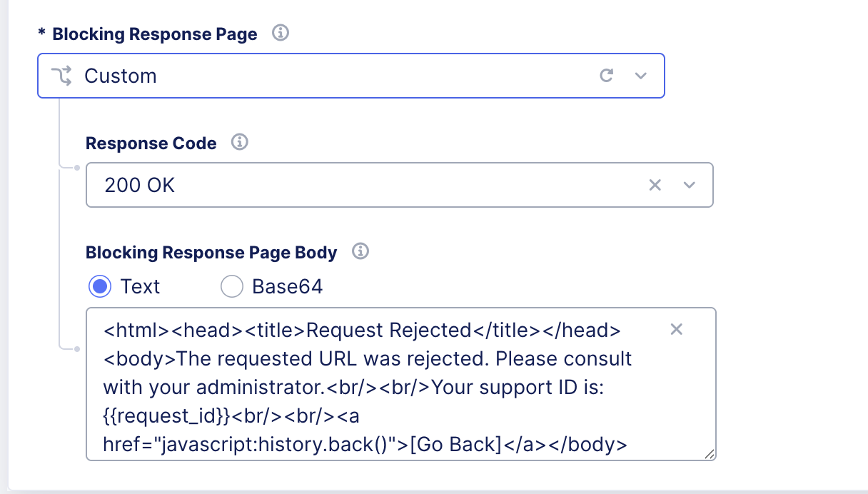Click the info icon next to Response Code
Screen dimensions: 868x494
point(241,142)
